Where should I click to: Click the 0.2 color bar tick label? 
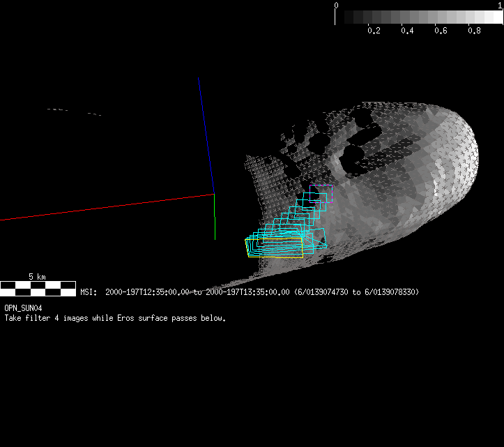(374, 31)
